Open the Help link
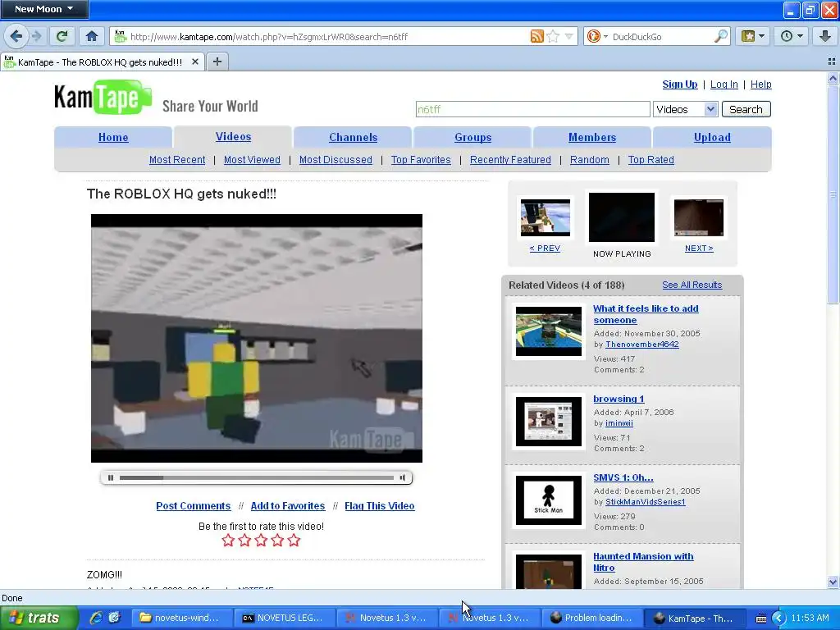Screen dimensions: 840x630 click(760, 84)
